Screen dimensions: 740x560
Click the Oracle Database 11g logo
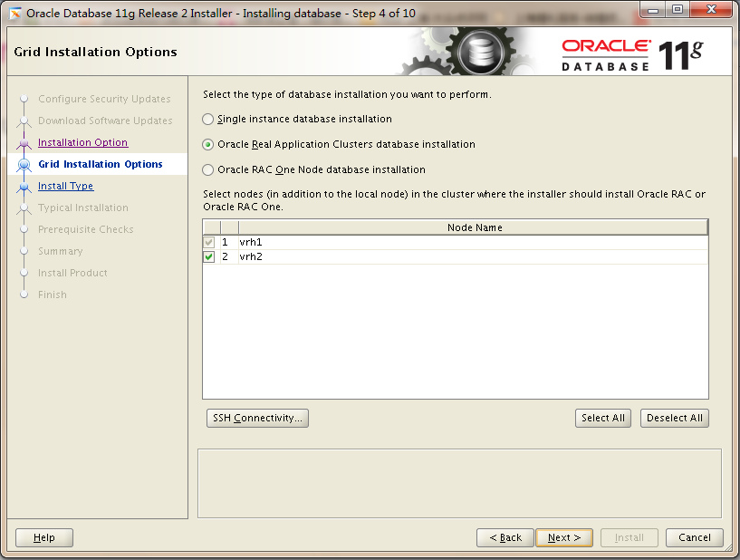(632, 55)
